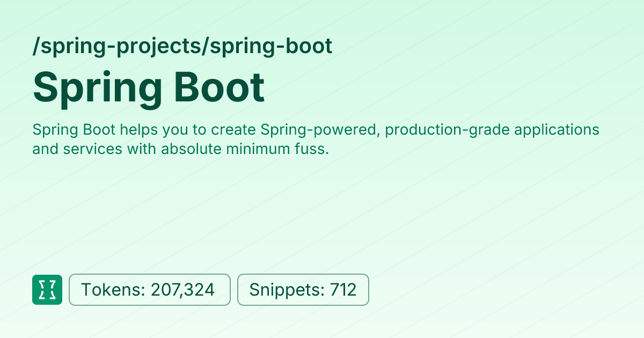
Task: Click the phrase production-grade applications in the description
Action: pyautogui.click(x=492, y=130)
